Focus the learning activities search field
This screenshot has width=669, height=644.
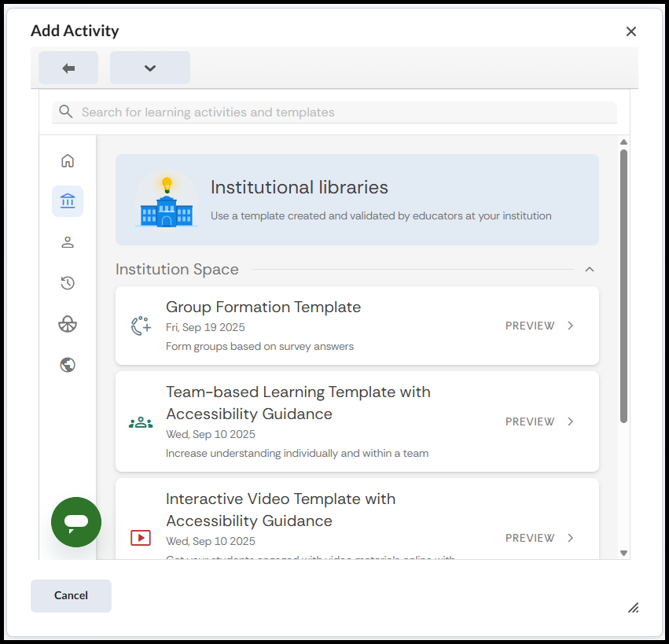coord(346,112)
